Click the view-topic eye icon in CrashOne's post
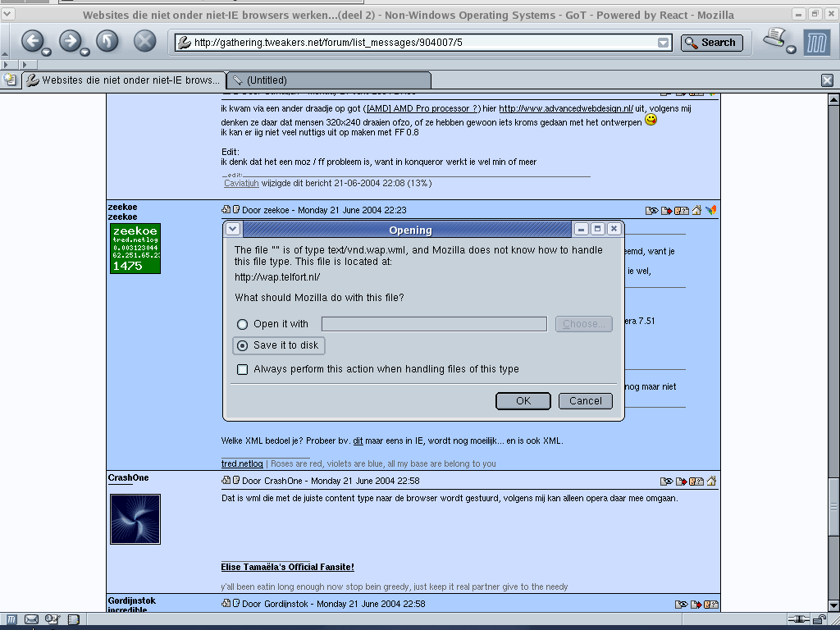Image resolution: width=840 pixels, height=630 pixels. coord(666,482)
